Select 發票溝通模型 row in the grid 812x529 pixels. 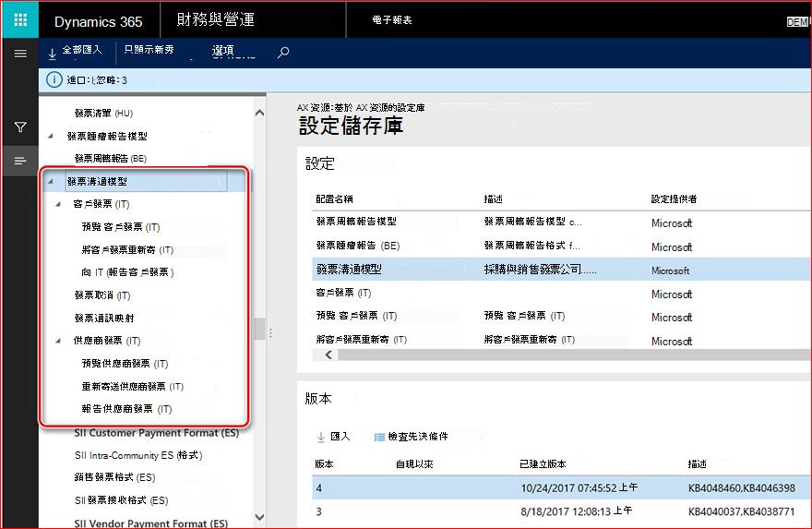pyautogui.click(x=561, y=270)
